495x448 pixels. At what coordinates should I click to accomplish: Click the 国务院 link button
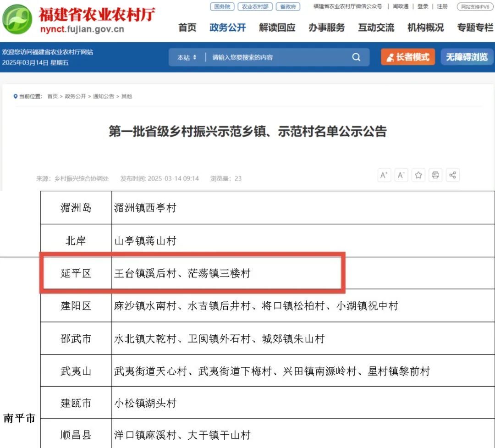click(222, 6)
